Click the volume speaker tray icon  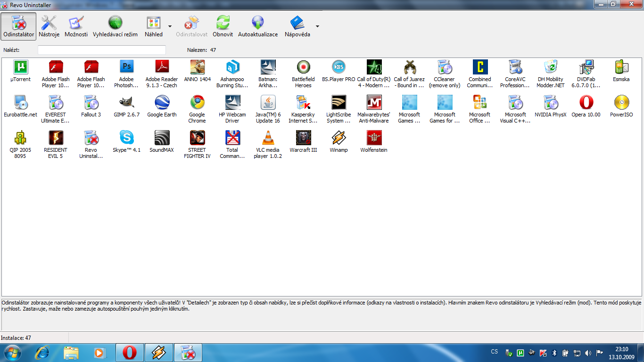pos(588,353)
